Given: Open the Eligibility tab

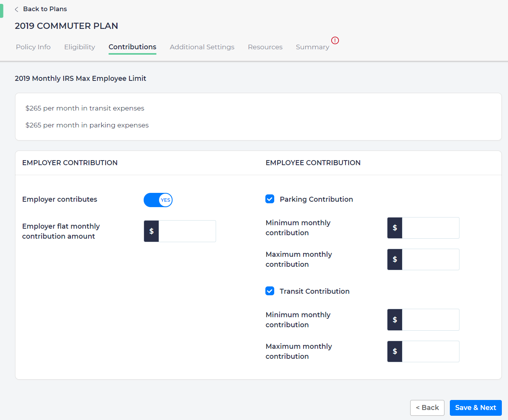Looking at the screenshot, I should click(79, 47).
